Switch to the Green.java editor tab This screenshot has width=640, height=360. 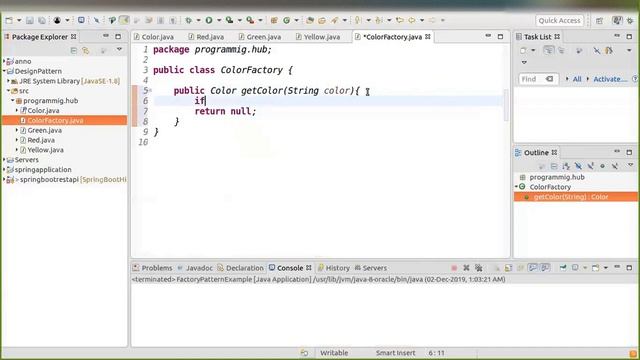coord(260,37)
